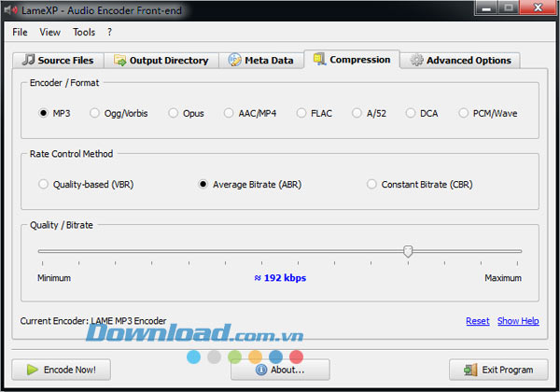This screenshot has width=560, height=392.
Task: Open the File menu
Action: pos(21,32)
